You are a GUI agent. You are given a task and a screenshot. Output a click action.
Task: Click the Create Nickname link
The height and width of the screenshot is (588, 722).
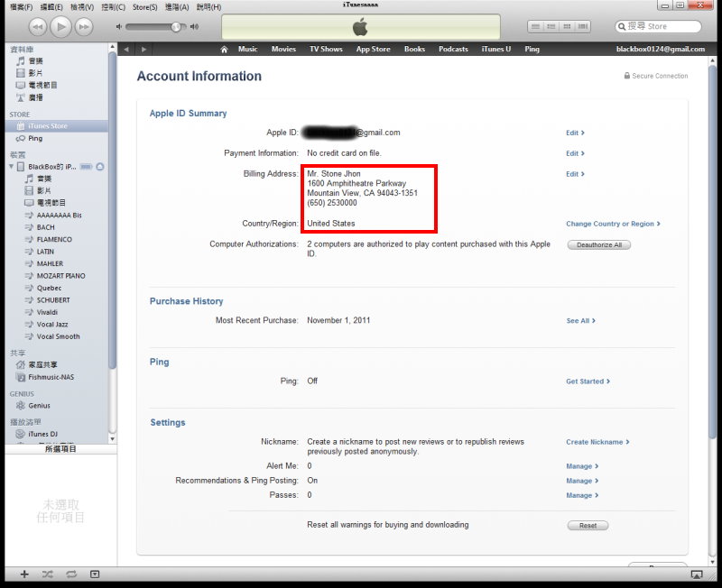[597, 442]
